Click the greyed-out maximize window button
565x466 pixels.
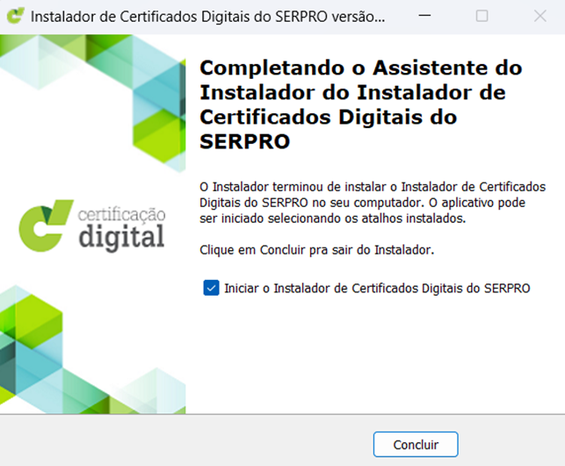[482, 16]
